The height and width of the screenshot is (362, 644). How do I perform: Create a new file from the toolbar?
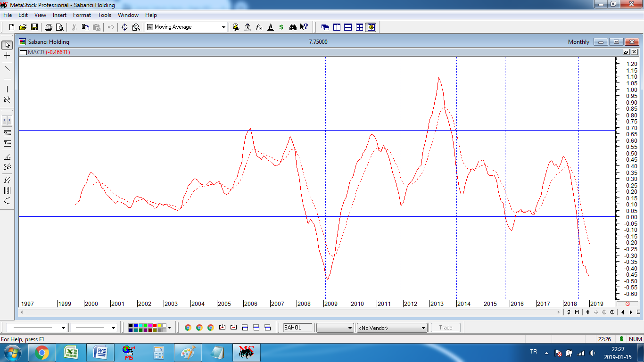point(12,27)
